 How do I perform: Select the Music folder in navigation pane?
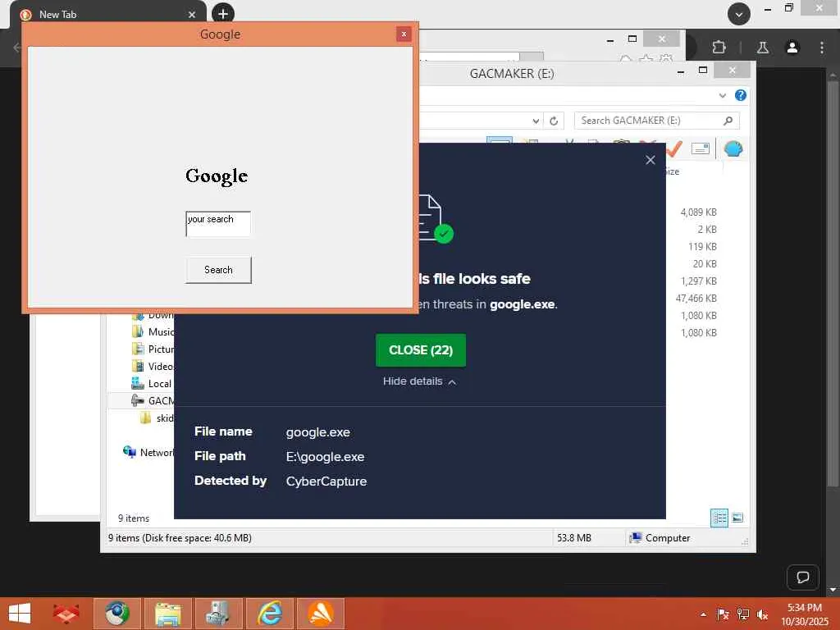[153, 332]
